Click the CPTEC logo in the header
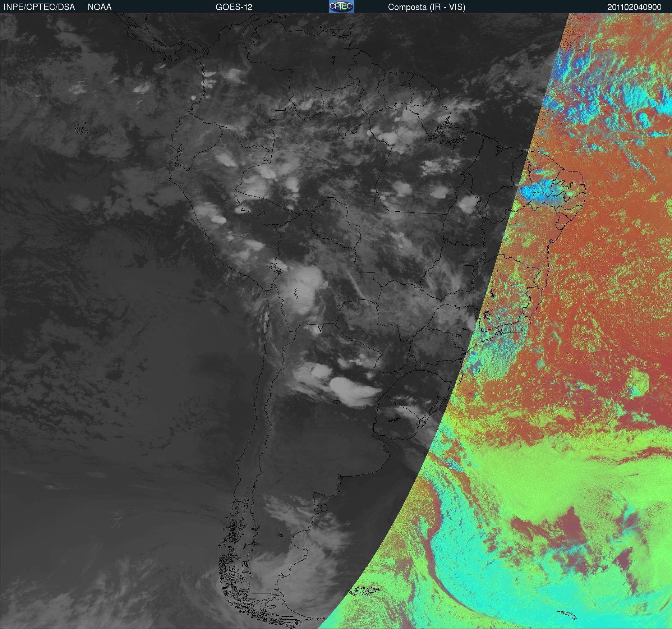Screen dimensions: 672x629 (341, 6)
